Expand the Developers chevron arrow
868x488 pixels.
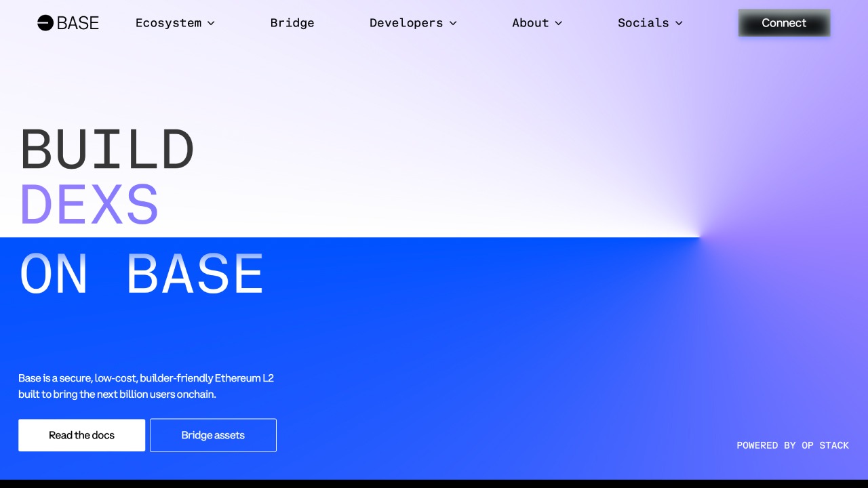point(453,23)
